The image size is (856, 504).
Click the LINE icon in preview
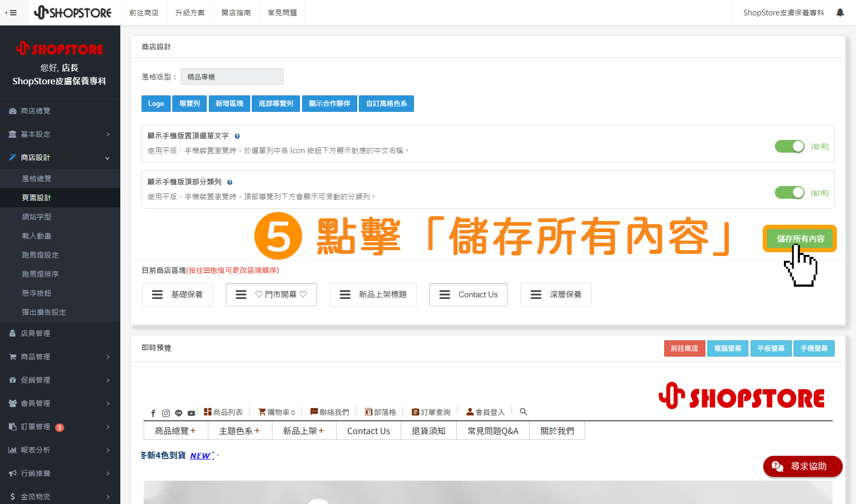tap(179, 413)
